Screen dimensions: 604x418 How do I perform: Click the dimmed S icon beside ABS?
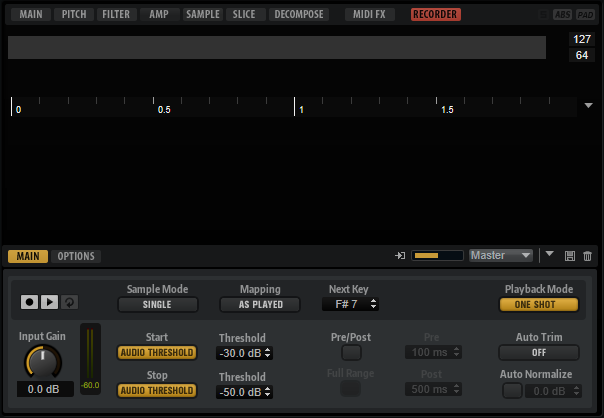pos(543,15)
